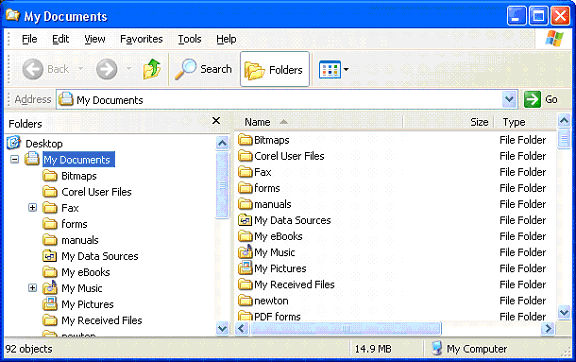576x362 pixels.
Task: Expand the My Music tree node
Action: [x=32, y=288]
